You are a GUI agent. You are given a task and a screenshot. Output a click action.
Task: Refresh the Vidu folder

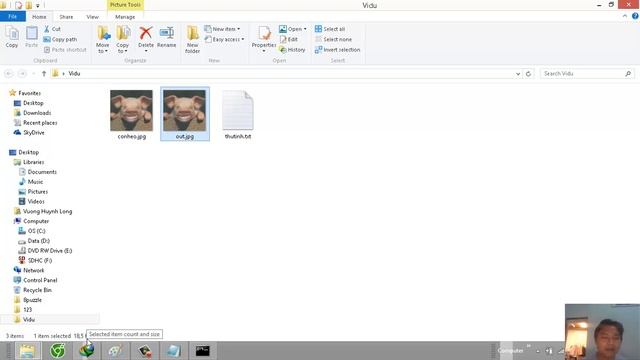tap(528, 74)
